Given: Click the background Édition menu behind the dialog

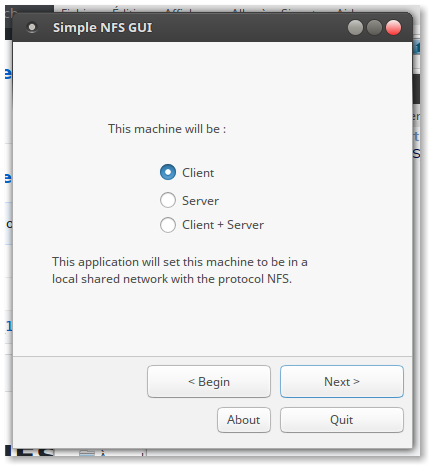Looking at the screenshot, I should coord(125,9).
